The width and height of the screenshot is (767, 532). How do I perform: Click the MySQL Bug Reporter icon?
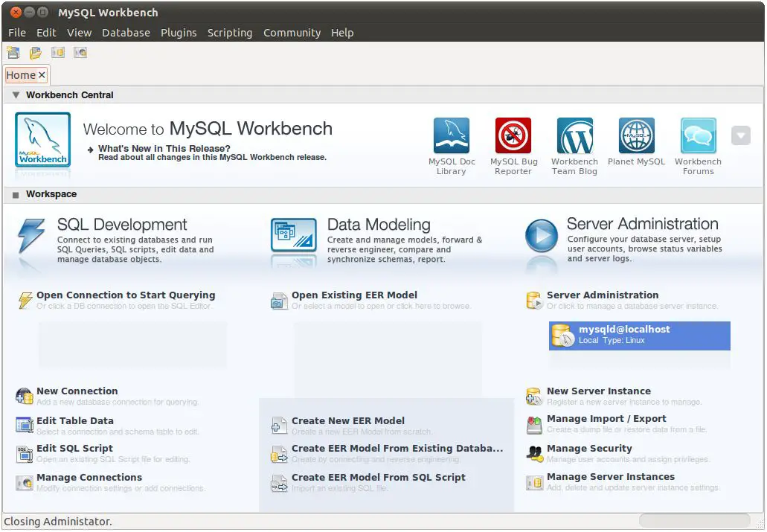tap(513, 136)
